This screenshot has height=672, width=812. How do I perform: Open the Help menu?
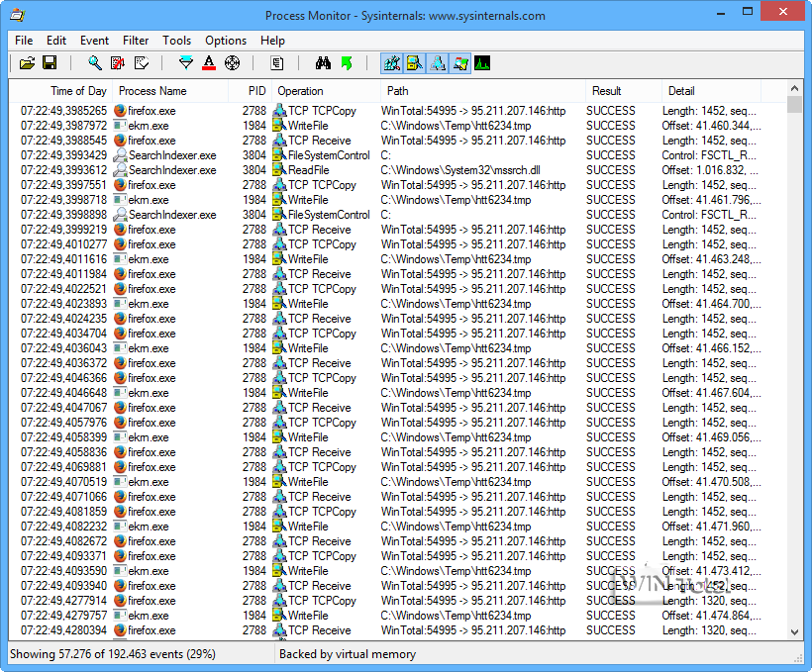click(272, 41)
